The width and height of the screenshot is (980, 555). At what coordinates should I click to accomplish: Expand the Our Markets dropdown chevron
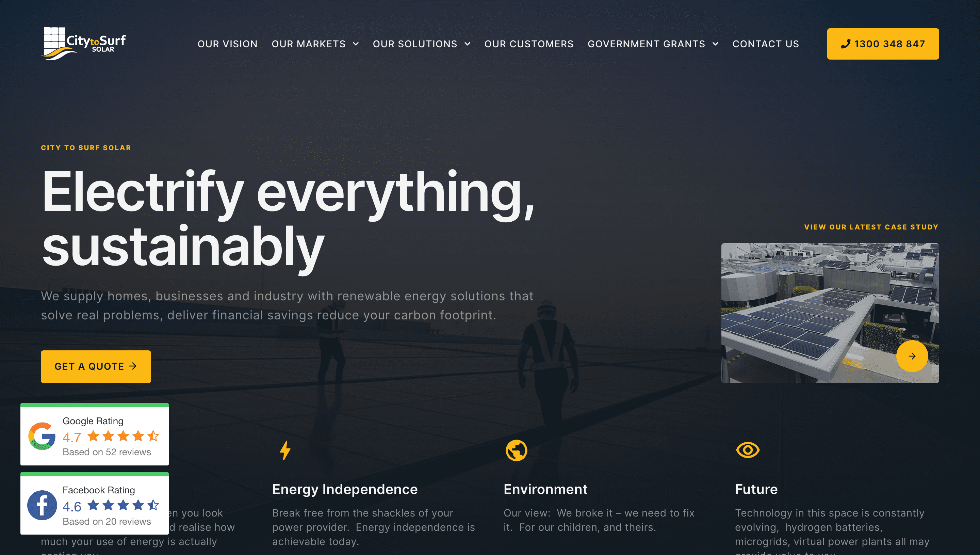356,44
